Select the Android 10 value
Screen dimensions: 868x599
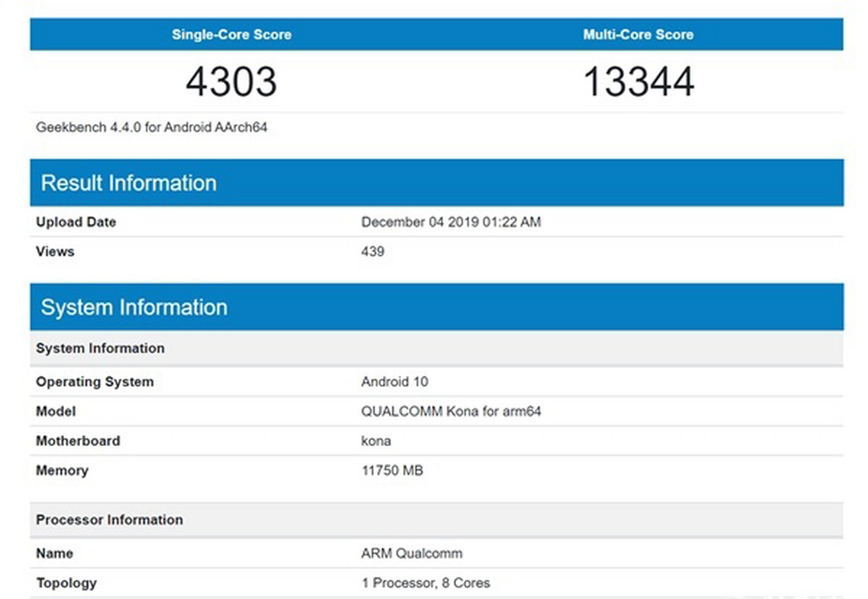(x=394, y=382)
